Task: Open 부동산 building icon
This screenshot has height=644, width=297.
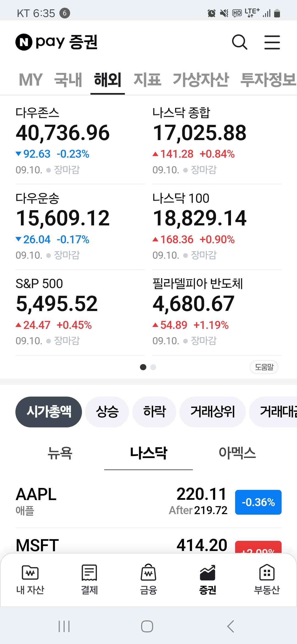Action: (x=267, y=579)
